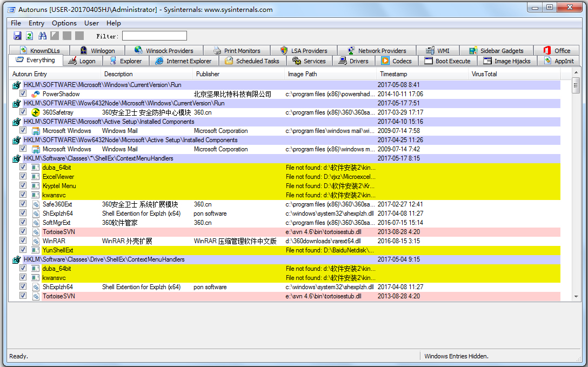Open the Print Monitors tab
Screen dimensions: 588x367
coord(237,50)
